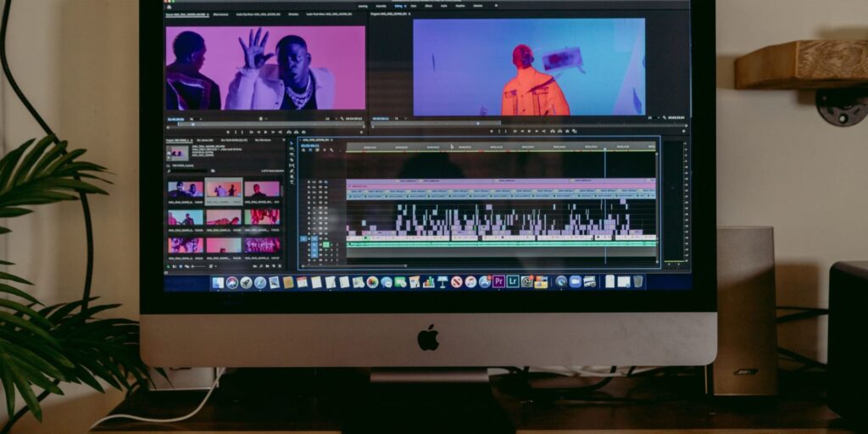This screenshot has height=434, width=868.
Task: Toggle the green highlighted audio mute button
Action: (326, 244)
